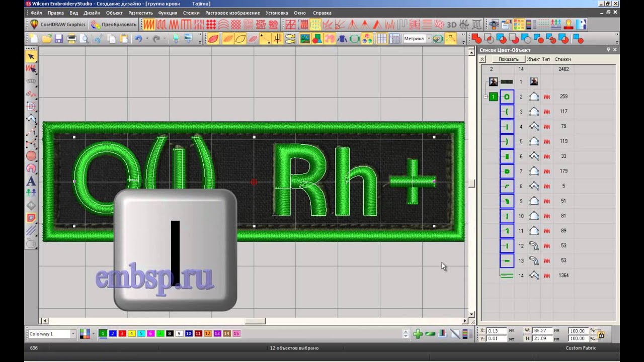Select object row 7 with 179 stitches
This screenshot has height=362, width=644.
(x=548, y=171)
